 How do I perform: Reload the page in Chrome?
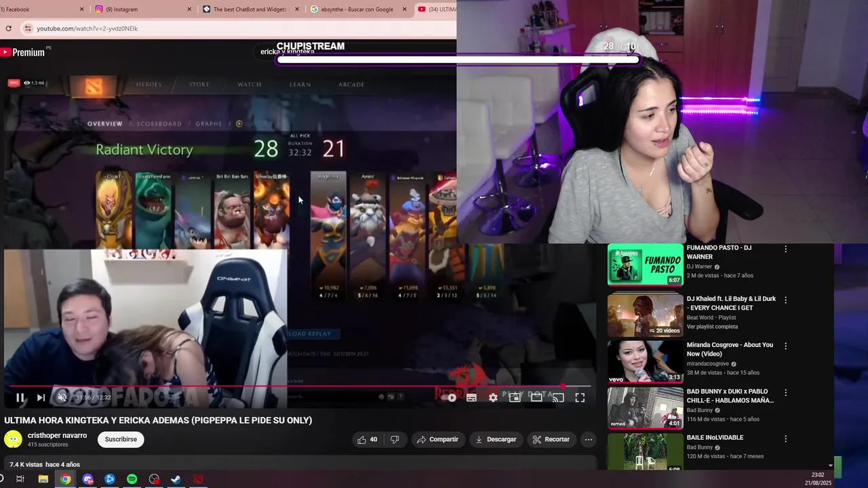[x=8, y=28]
